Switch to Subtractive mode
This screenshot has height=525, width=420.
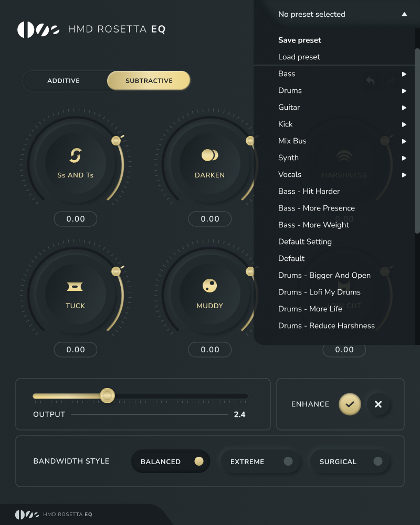coord(149,80)
